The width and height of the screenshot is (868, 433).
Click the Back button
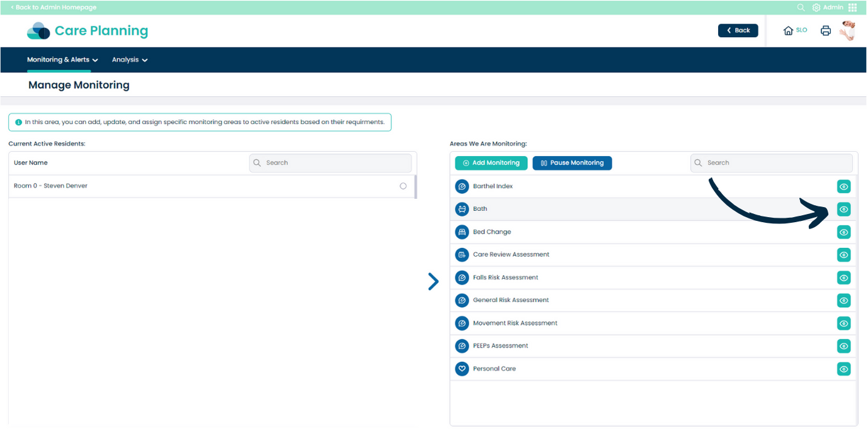pyautogui.click(x=738, y=30)
